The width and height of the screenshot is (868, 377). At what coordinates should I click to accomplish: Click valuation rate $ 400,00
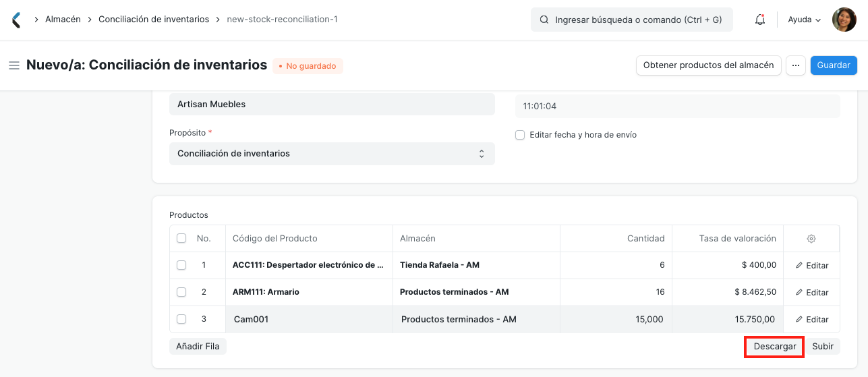click(x=728, y=265)
